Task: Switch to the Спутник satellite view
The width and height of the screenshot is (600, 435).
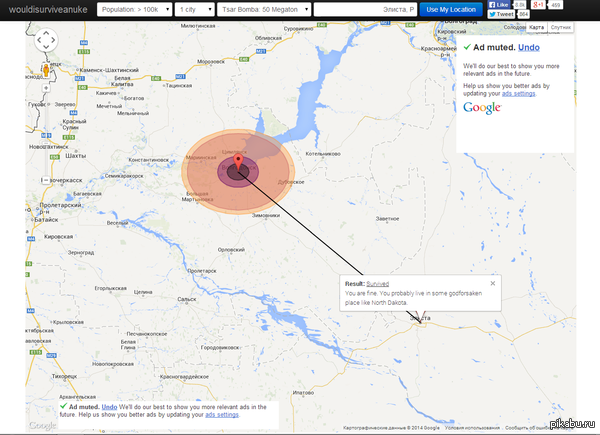Action: (561, 28)
